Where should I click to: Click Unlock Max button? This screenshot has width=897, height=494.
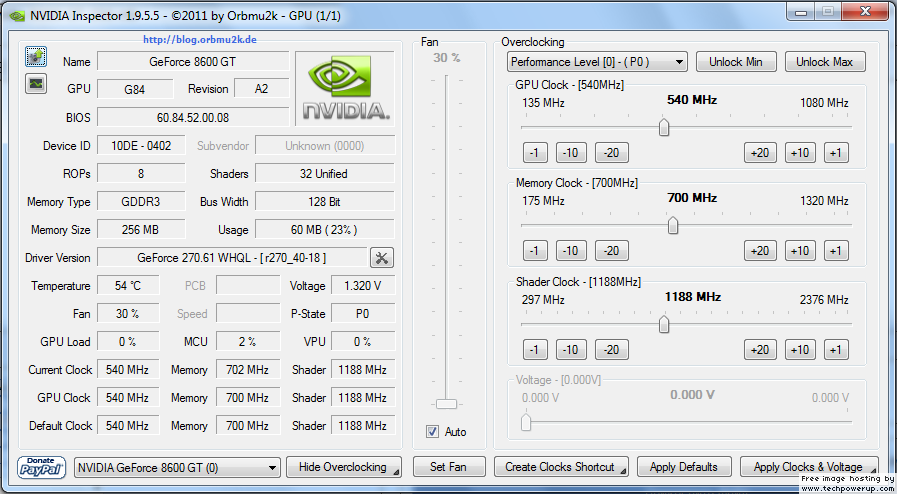pos(825,62)
